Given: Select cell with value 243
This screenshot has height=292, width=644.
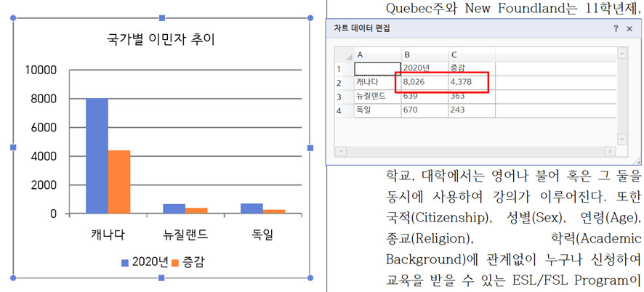Looking at the screenshot, I should pyautogui.click(x=472, y=110).
